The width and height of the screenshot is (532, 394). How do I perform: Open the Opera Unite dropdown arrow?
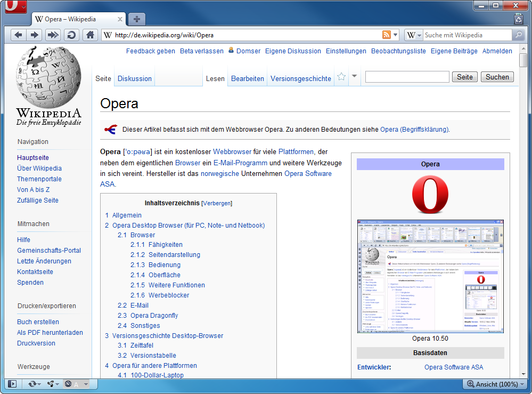click(57, 384)
